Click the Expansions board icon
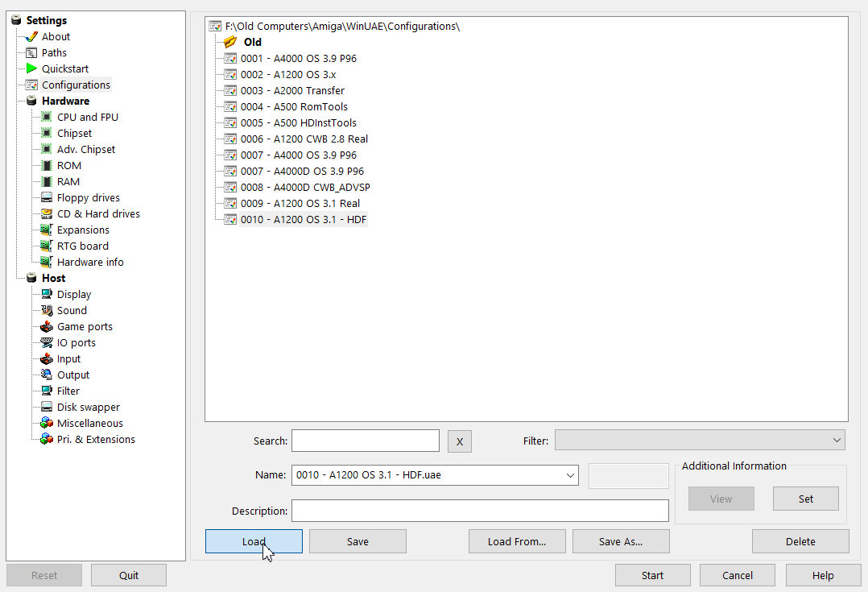Image resolution: width=868 pixels, height=592 pixels. coord(47,230)
